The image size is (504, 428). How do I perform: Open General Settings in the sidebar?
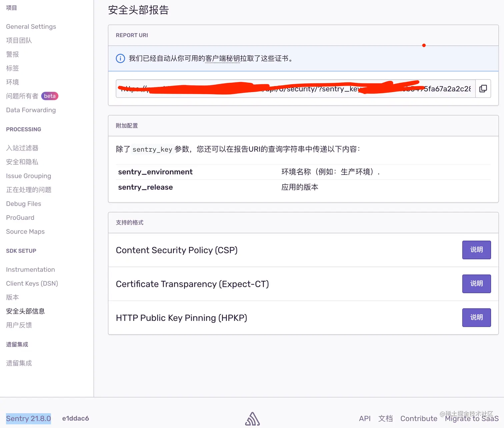click(31, 27)
